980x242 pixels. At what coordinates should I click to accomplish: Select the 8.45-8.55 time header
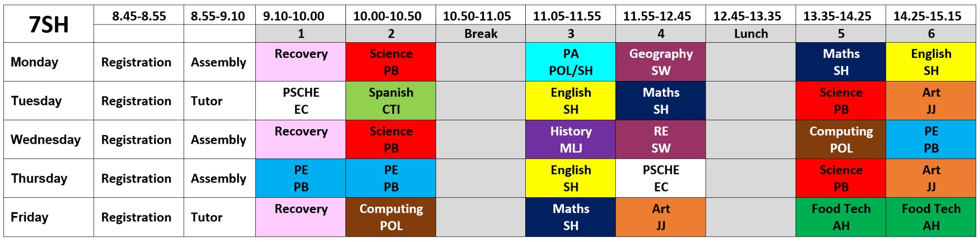pos(139,16)
